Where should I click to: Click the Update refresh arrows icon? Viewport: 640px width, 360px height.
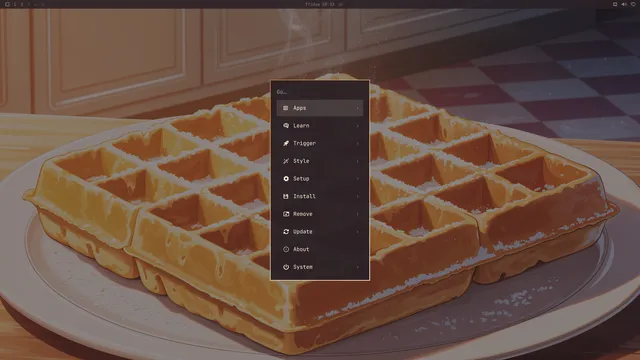point(286,231)
